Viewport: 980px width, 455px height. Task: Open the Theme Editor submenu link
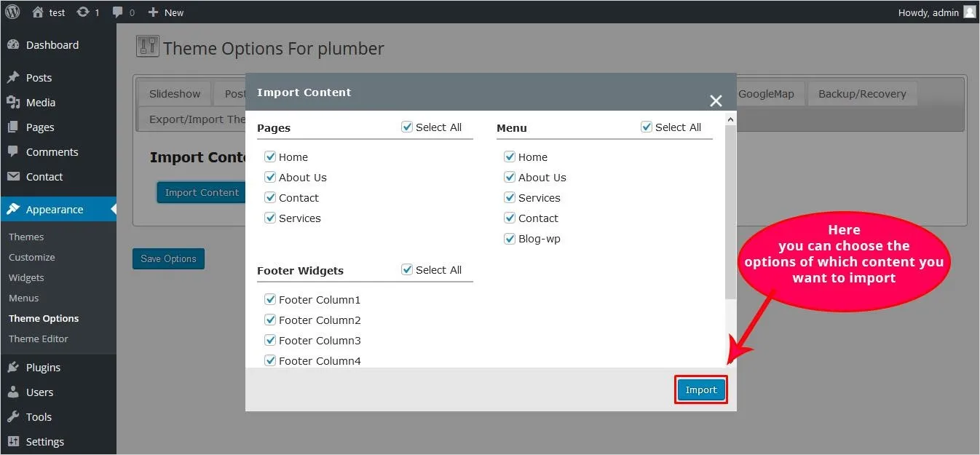[39, 339]
